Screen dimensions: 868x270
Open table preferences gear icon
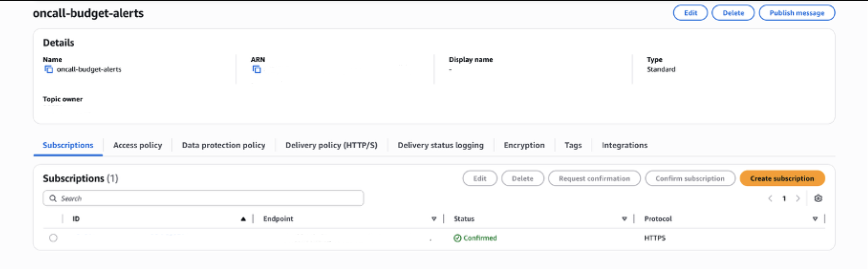[x=818, y=198]
